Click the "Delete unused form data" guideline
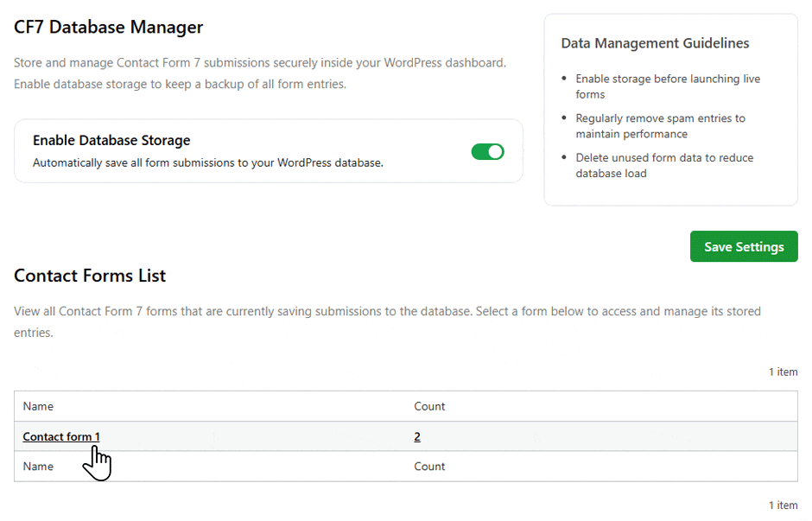Screen dimensions: 812x521 (x=664, y=165)
